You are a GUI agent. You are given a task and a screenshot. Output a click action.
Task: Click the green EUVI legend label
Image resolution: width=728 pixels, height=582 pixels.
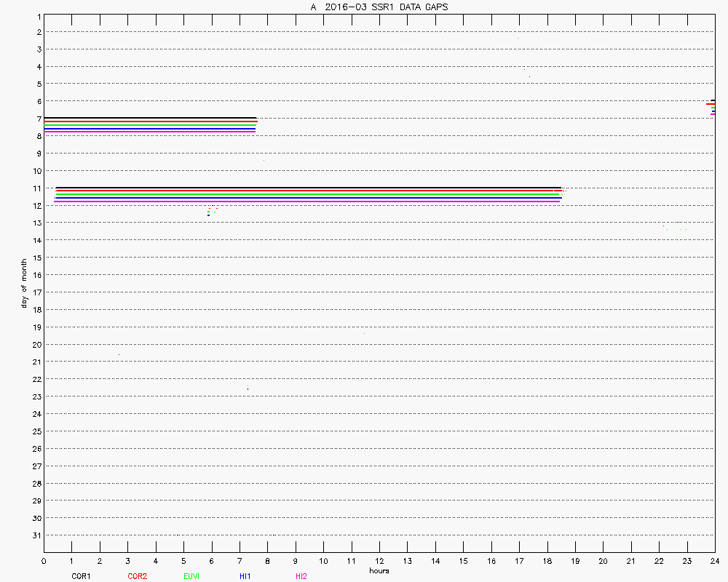click(x=191, y=576)
